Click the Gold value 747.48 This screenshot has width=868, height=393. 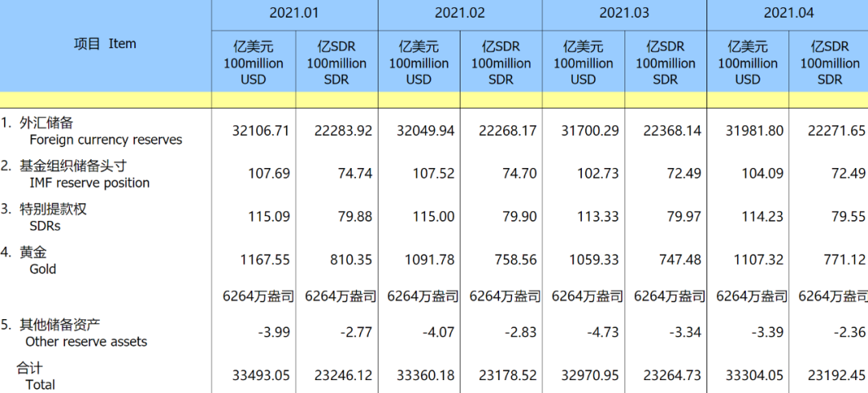pos(682,260)
